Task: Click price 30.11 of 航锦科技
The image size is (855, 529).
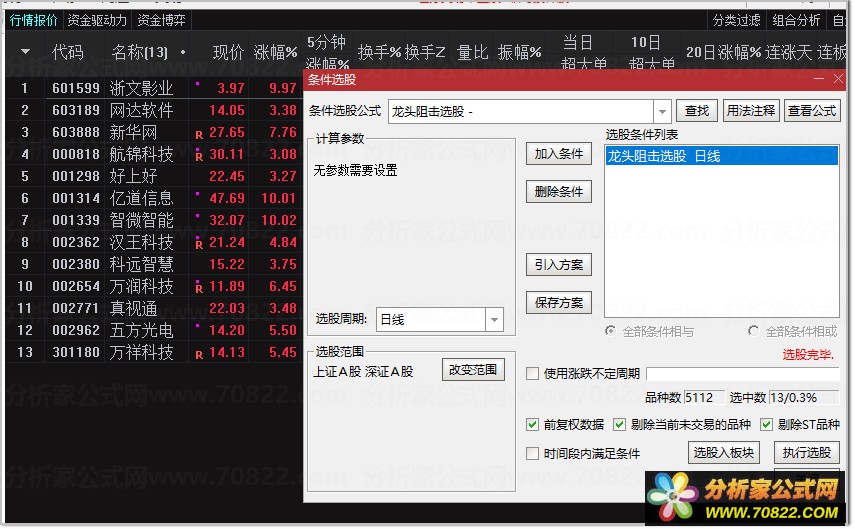Action: tap(227, 154)
